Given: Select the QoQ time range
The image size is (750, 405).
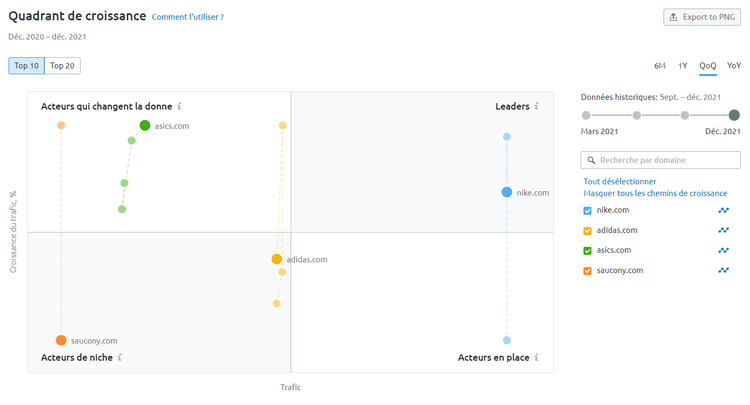Looking at the screenshot, I should 708,66.
